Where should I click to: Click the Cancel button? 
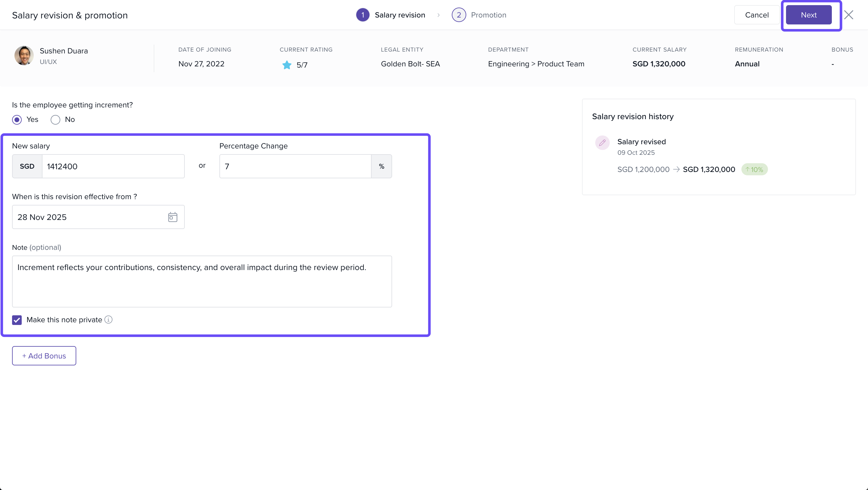tap(756, 15)
